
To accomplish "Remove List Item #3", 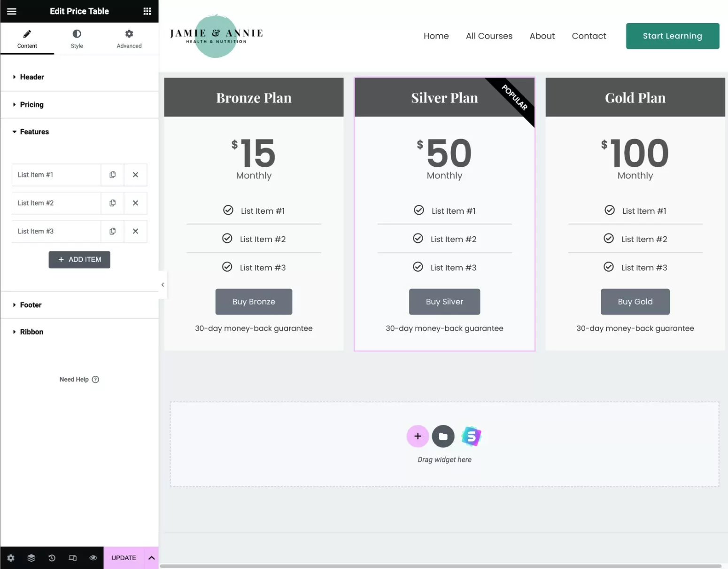I will (135, 231).
